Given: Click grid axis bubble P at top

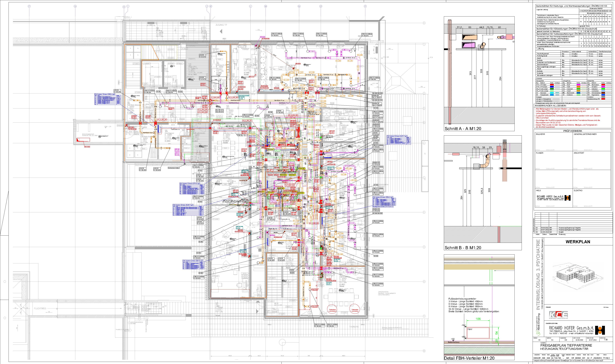Looking at the screenshot, I should (x=365, y=6).
